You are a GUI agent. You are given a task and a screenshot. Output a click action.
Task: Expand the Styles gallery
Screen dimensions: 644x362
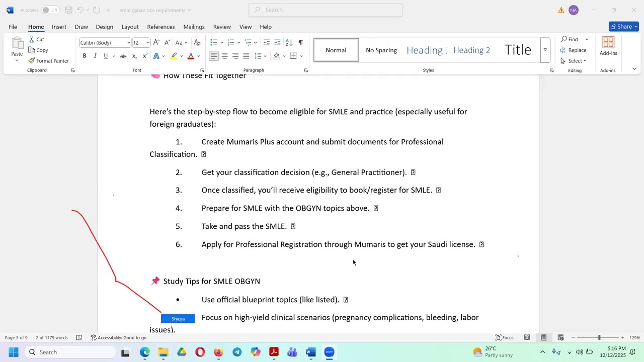tap(545, 50)
